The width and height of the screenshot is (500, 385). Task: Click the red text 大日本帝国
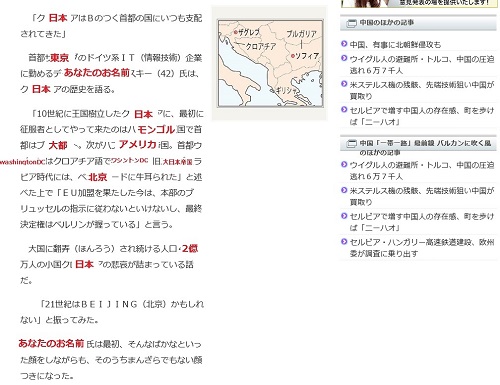click(x=177, y=162)
